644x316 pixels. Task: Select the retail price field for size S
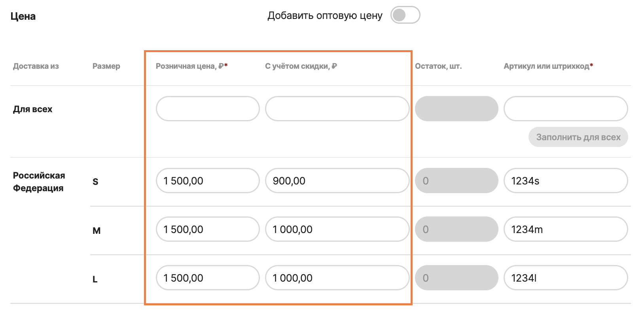click(x=207, y=181)
